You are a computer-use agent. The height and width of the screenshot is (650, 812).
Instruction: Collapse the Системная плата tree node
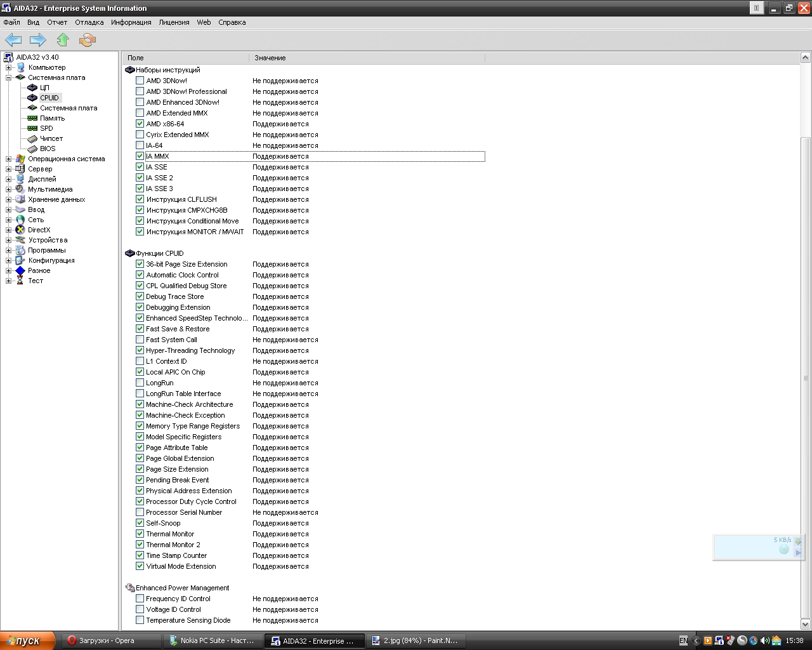pos(9,77)
